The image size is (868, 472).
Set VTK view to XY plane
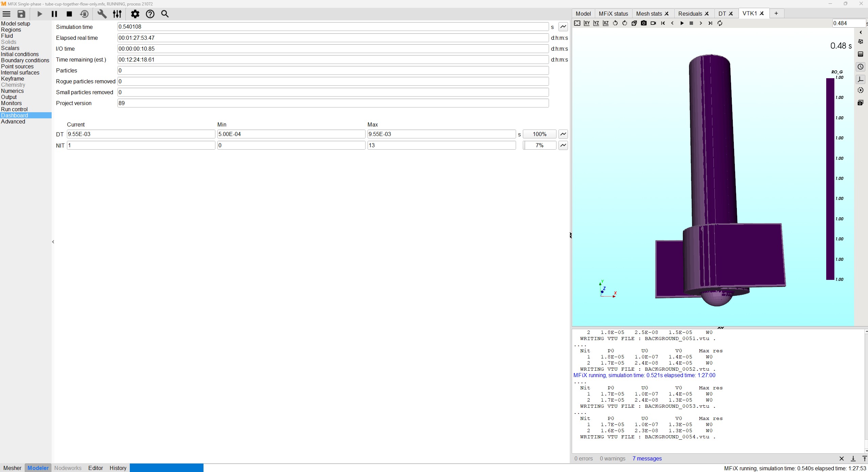click(x=586, y=23)
